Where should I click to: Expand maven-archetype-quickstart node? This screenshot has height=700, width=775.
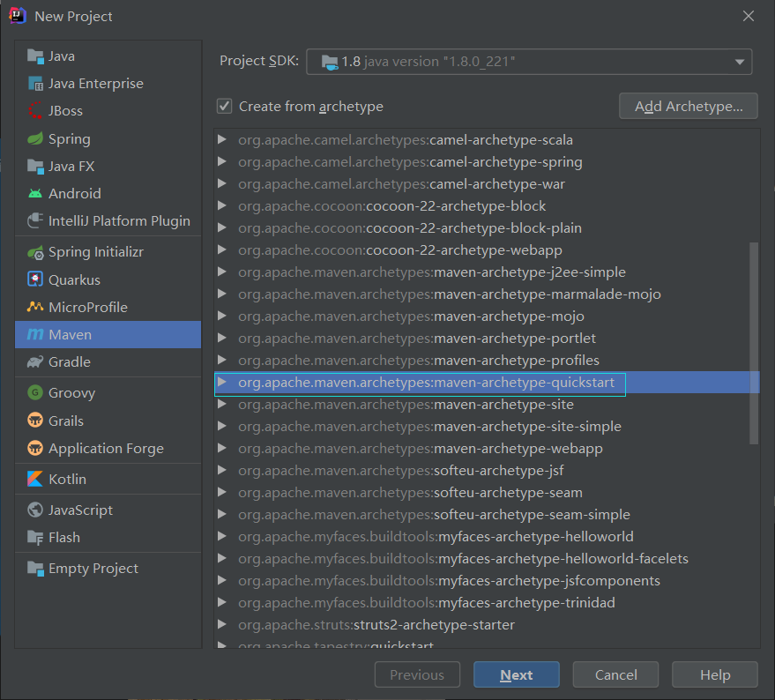click(x=222, y=382)
